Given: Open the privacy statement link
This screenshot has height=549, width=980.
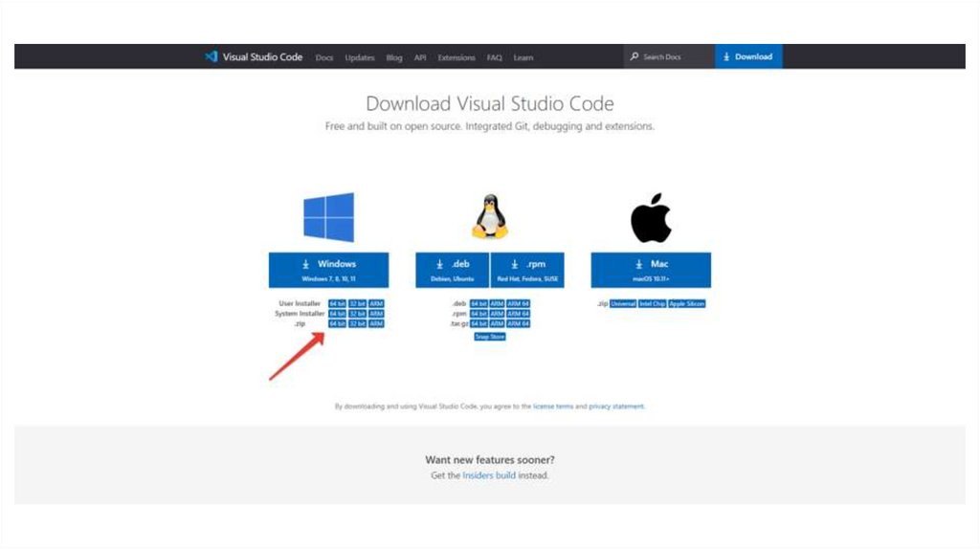Looking at the screenshot, I should (616, 406).
